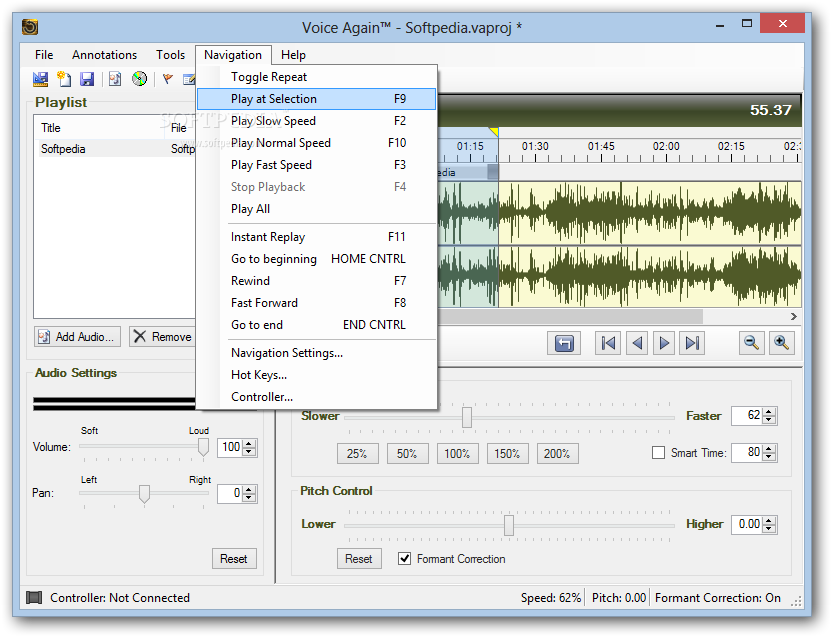This screenshot has width=832, height=637.
Task: Decrease the Pan value with down arrow
Action: point(249,498)
